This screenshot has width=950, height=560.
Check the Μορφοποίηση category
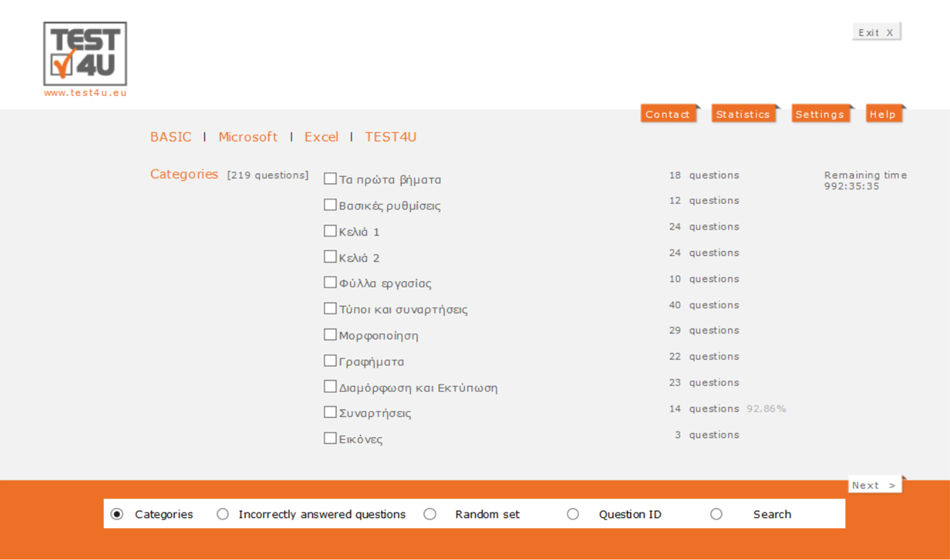(330, 334)
